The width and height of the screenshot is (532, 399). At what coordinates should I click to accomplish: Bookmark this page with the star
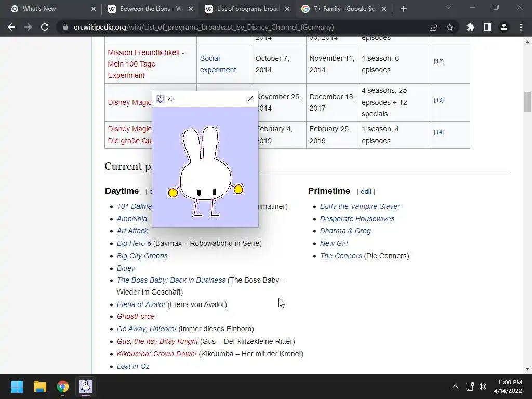450,27
